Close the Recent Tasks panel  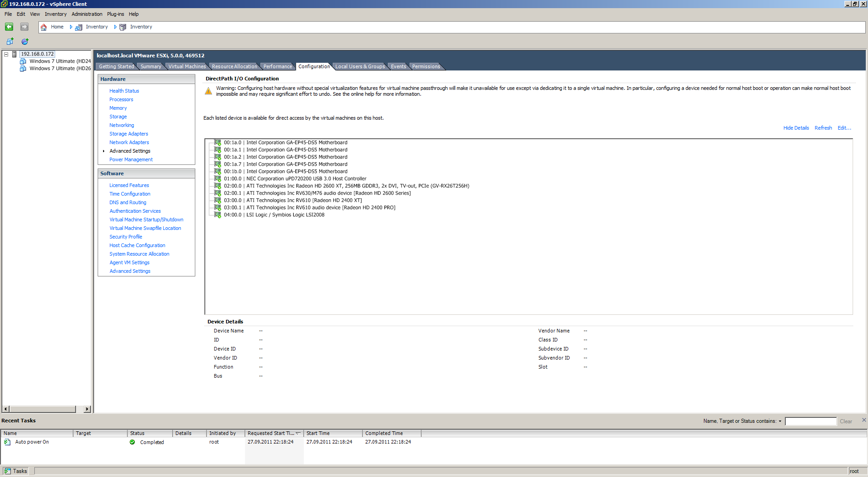tap(864, 420)
